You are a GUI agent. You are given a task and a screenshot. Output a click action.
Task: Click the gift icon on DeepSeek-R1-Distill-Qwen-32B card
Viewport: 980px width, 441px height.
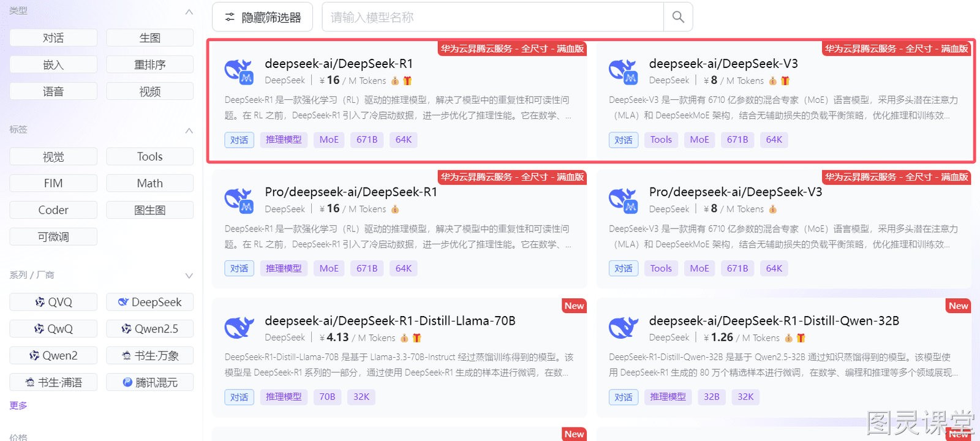point(801,338)
